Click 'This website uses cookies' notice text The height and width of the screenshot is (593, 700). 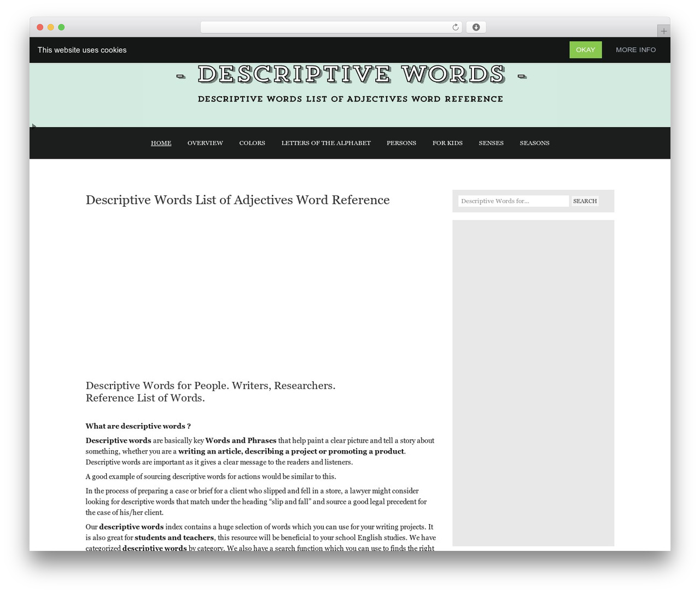tap(82, 50)
